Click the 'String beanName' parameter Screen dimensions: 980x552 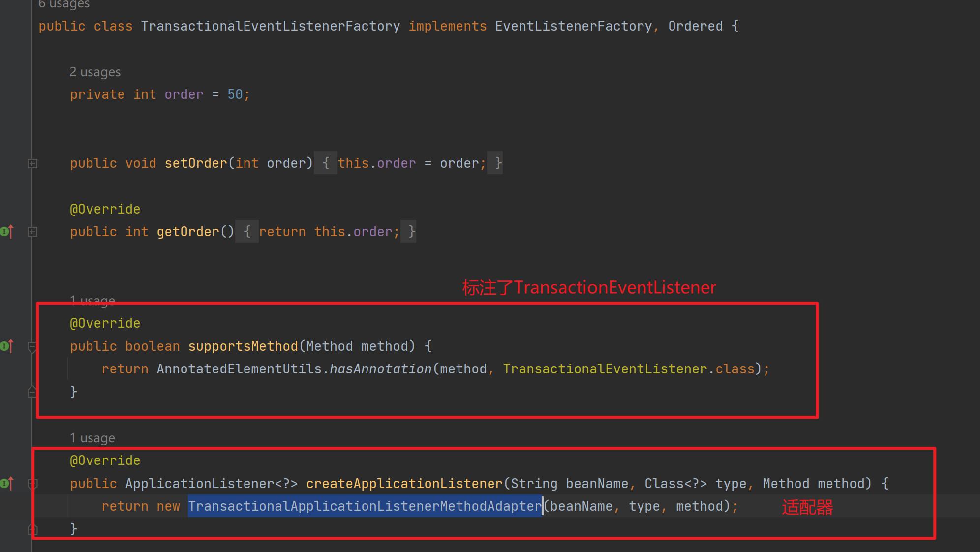[570, 484]
